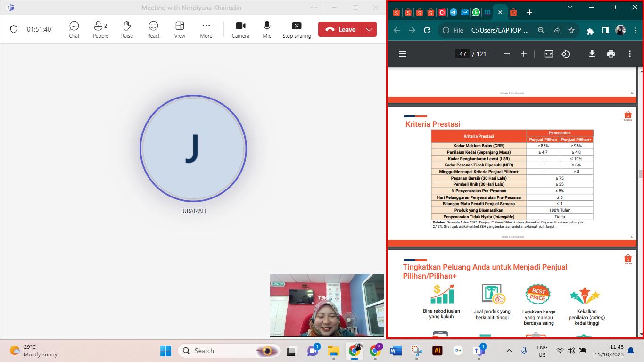
Task: Switch to the Telegram browser tab
Action: [454, 13]
